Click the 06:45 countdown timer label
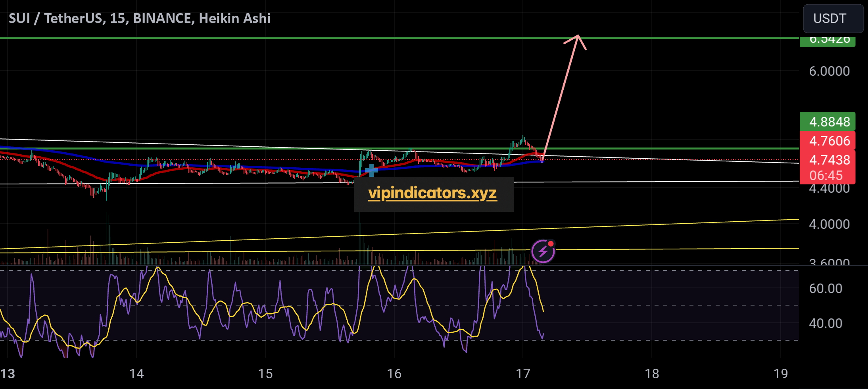 click(826, 175)
